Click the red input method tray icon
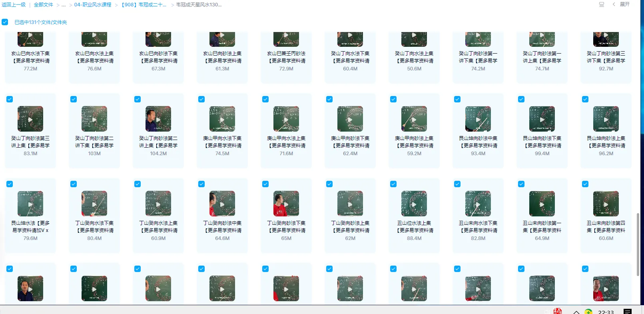The width and height of the screenshot is (644, 314). click(x=558, y=311)
